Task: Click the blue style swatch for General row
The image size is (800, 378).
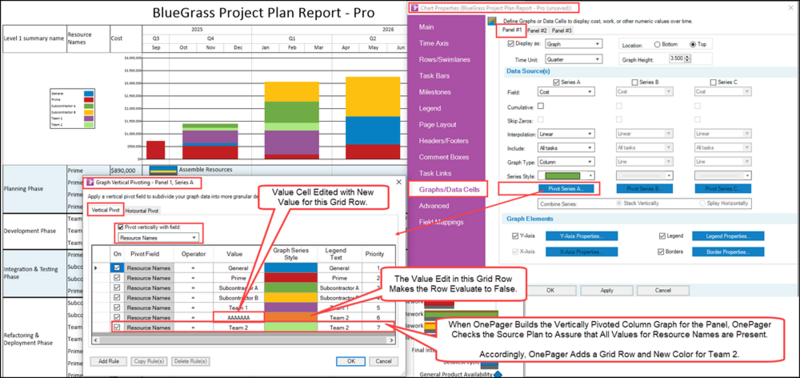Action: 291,268
